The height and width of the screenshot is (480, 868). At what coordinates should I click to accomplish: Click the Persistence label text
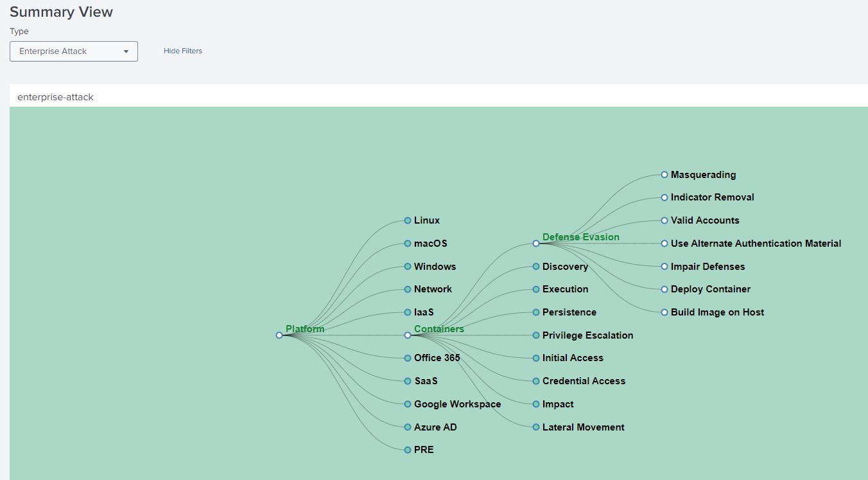(569, 312)
